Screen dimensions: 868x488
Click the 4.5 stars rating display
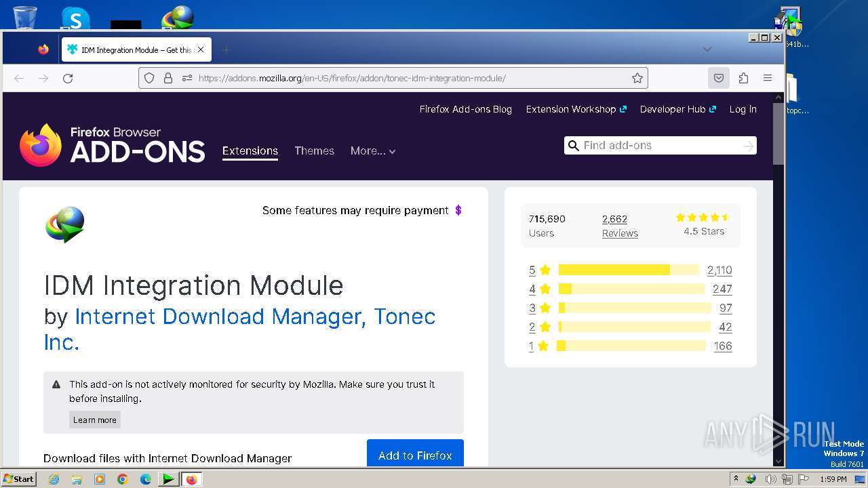(x=704, y=224)
